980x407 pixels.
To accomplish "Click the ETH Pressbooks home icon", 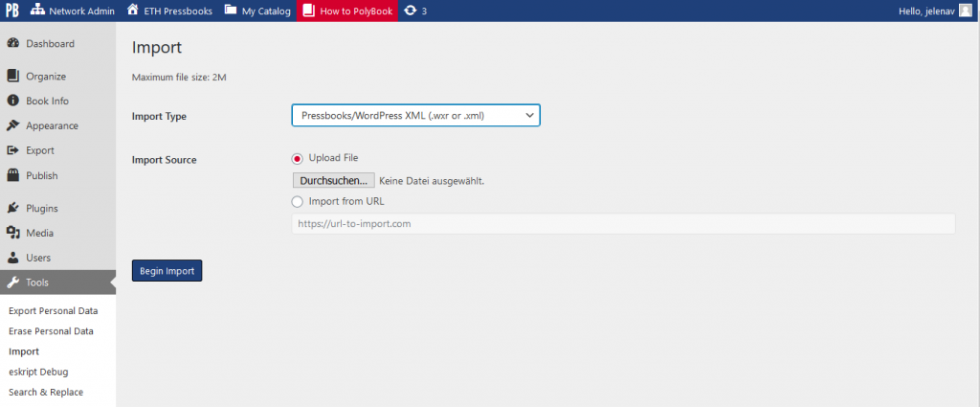I will click(x=132, y=11).
